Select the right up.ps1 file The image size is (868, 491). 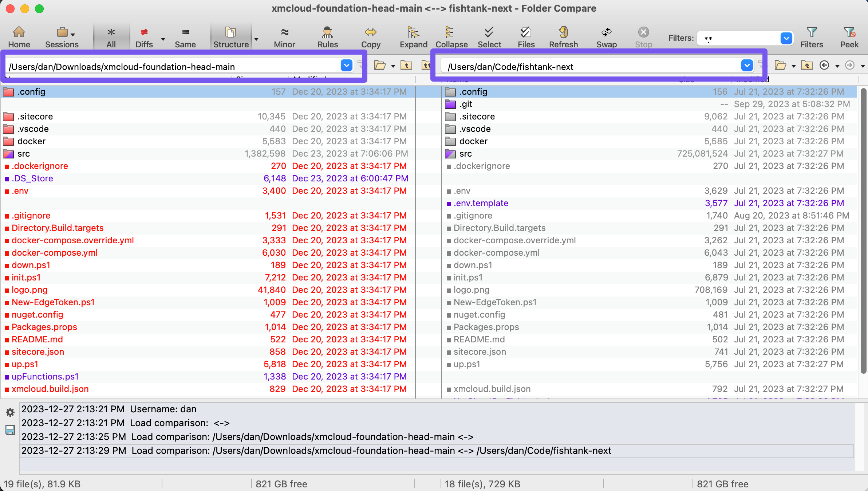(650, 364)
